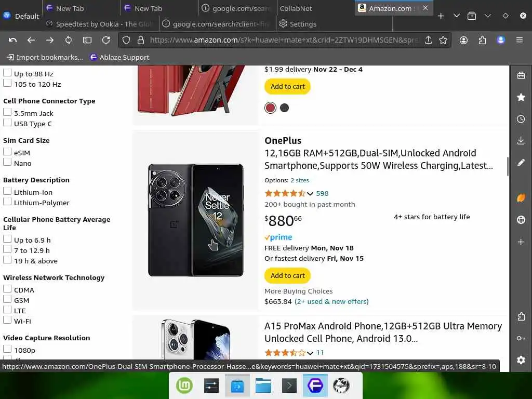Image resolution: width=532 pixels, height=399 pixels.
Task: Open the list all tabs chevron
Action: coord(457,16)
